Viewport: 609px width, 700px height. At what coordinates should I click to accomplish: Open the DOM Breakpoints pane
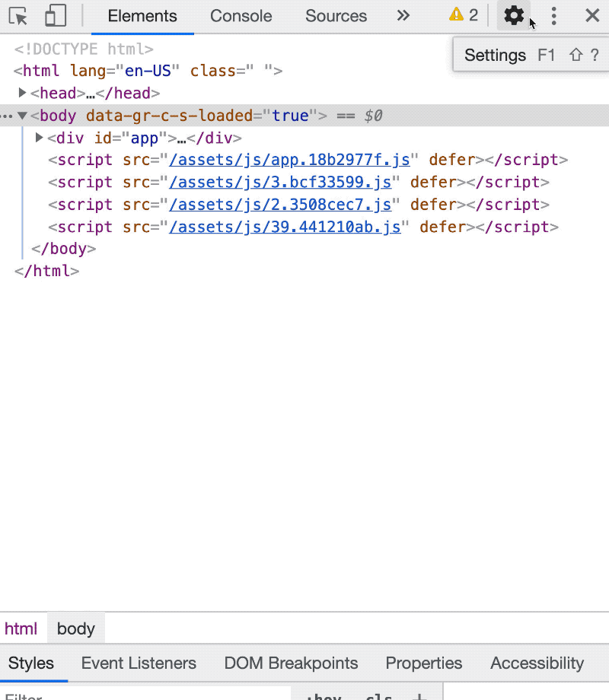(x=291, y=663)
